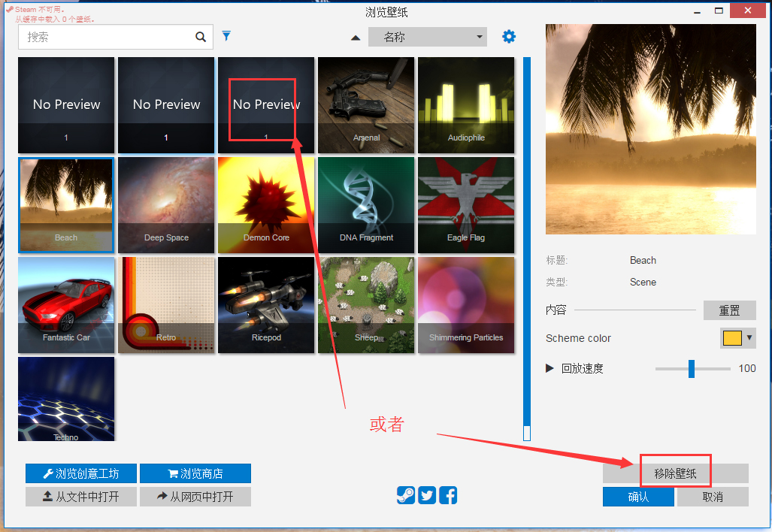Select the Shimmering Particles wallpaper
Viewport: 772px width, 532px height.
[466, 305]
